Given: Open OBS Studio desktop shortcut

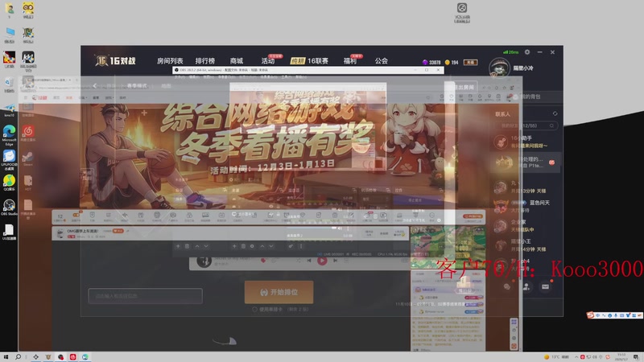Looking at the screenshot, I should coord(9,208).
